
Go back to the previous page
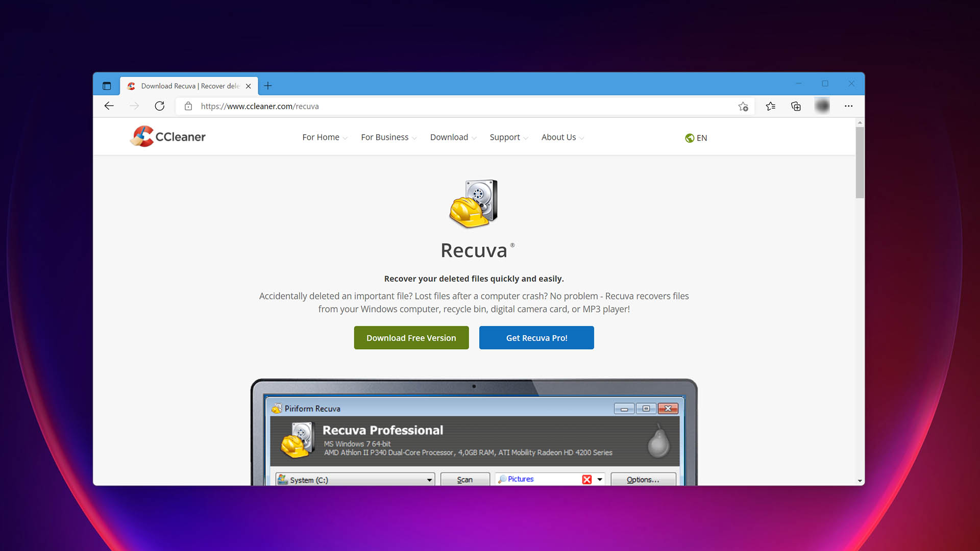(109, 106)
